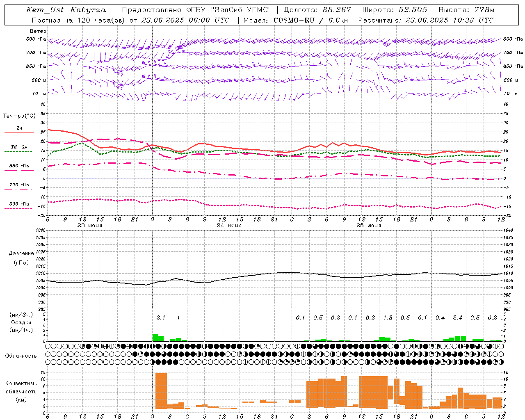Click the '0.4' three-hour precipitation value
The image size is (525, 420).
click(440, 317)
